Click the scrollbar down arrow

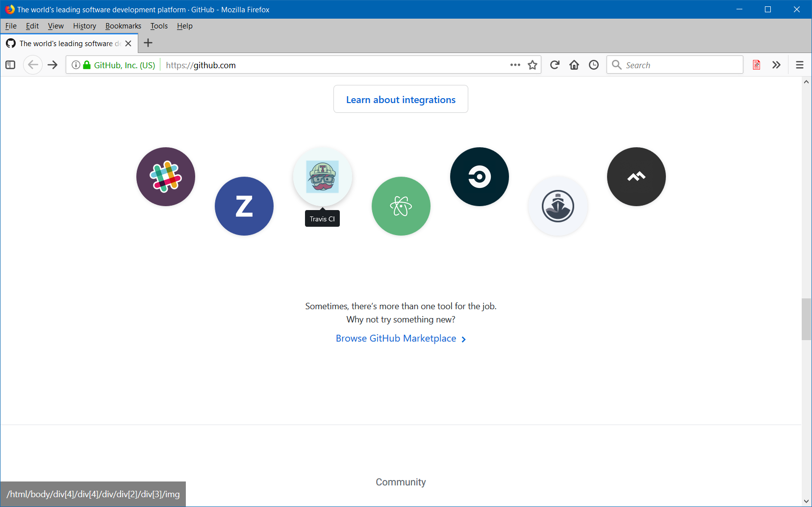[806, 501]
